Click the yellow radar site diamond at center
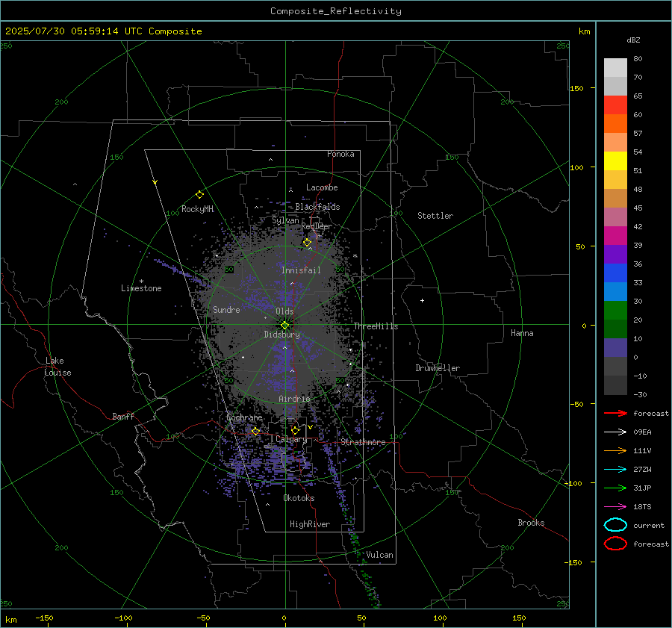 (285, 326)
